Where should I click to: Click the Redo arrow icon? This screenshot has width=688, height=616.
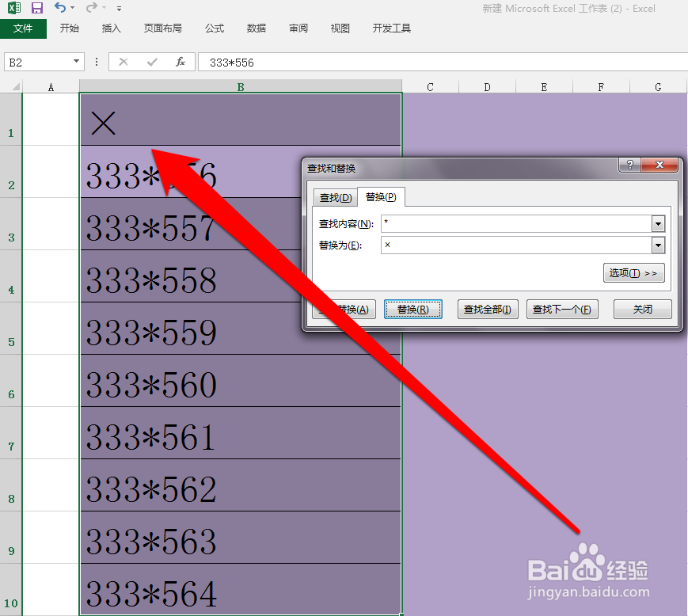click(x=91, y=7)
